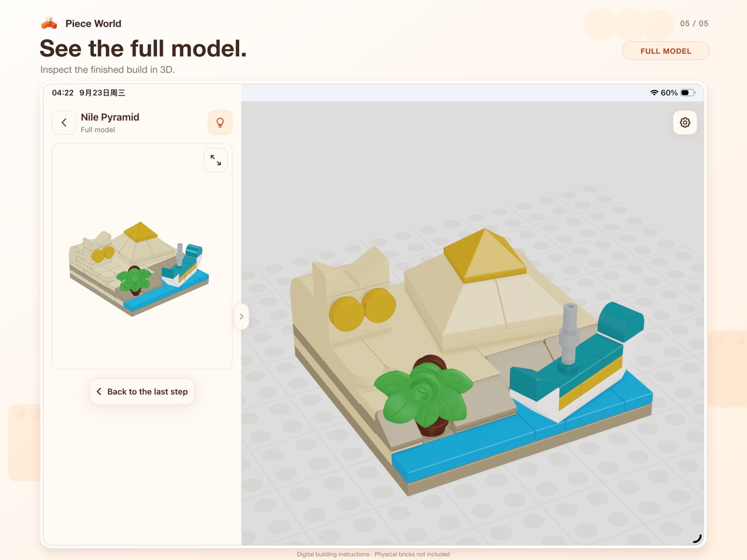Go back to the last step
Screen dimensions: 747x560
pos(142,391)
